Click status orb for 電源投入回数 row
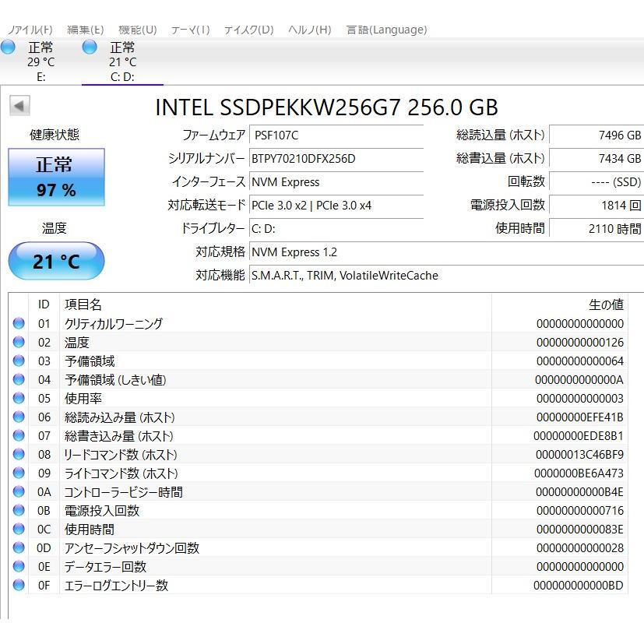Viewport: 644px width, 644px height. (19, 510)
